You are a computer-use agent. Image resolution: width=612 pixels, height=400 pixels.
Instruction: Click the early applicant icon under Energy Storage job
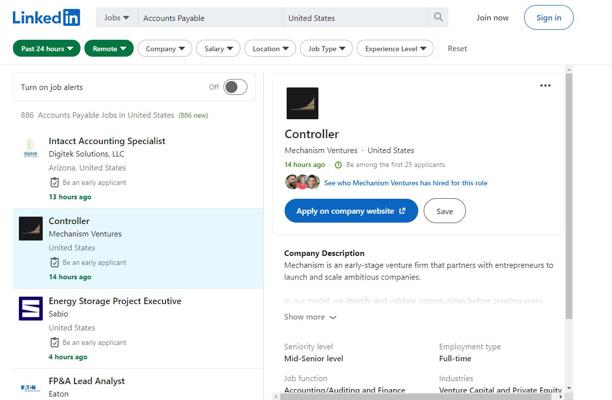[55, 342]
